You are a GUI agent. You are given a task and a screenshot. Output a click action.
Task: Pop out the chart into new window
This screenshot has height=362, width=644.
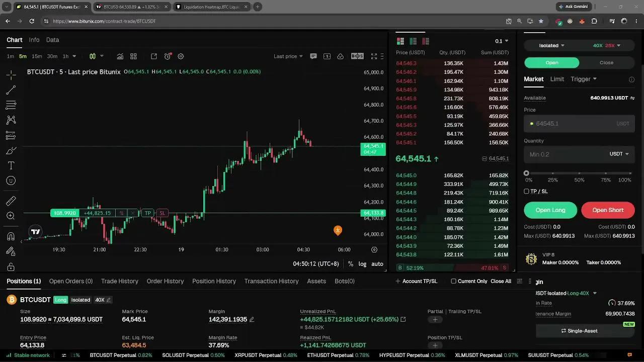154,56
